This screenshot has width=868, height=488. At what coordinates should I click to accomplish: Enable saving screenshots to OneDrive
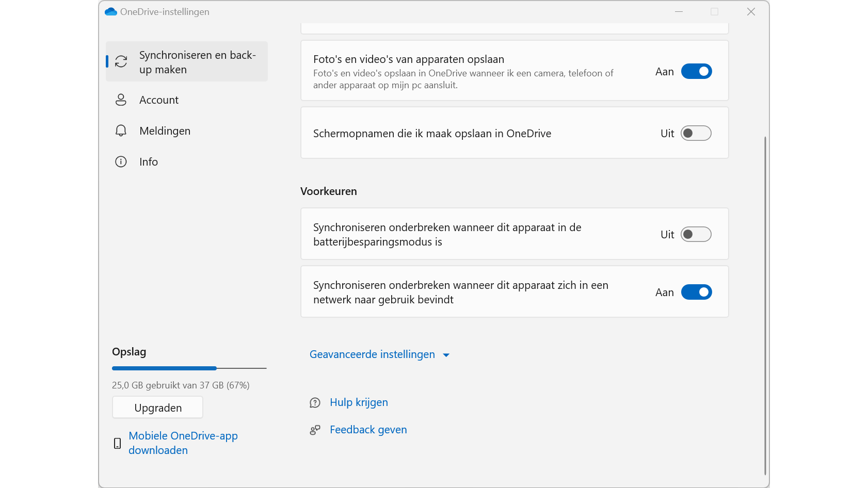pos(696,133)
